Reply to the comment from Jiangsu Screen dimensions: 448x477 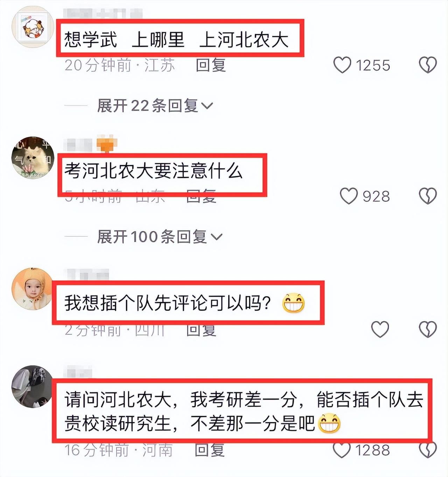211,65
